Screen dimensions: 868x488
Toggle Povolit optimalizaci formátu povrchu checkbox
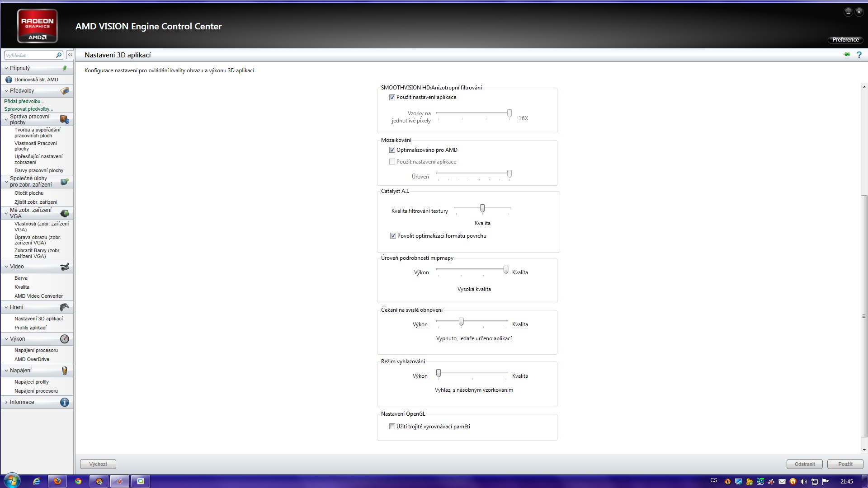pyautogui.click(x=393, y=236)
